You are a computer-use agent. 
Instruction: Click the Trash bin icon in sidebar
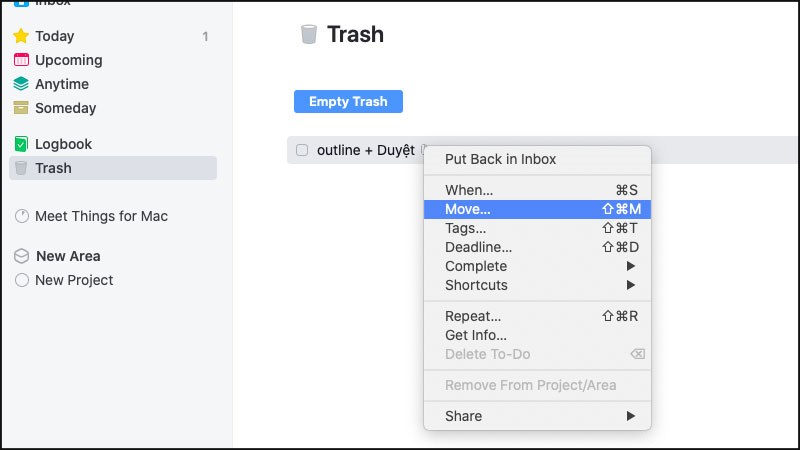pos(21,168)
